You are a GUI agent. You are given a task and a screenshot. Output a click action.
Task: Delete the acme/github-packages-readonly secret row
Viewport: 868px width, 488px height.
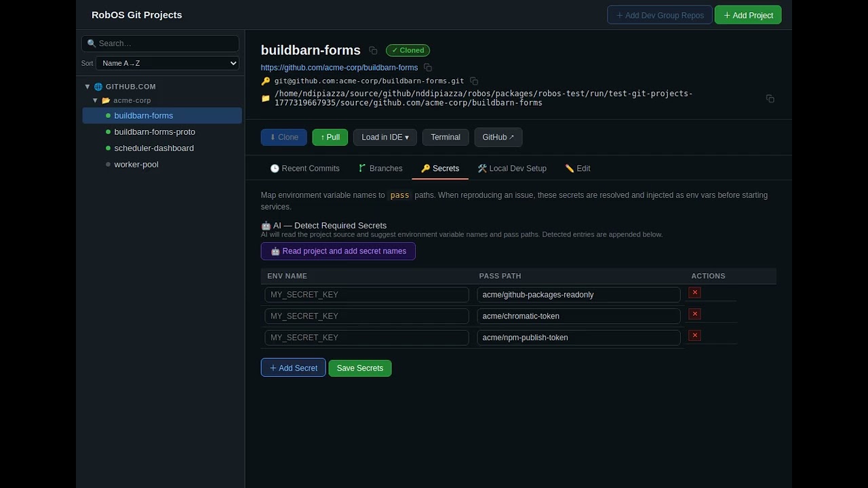[x=694, y=293]
